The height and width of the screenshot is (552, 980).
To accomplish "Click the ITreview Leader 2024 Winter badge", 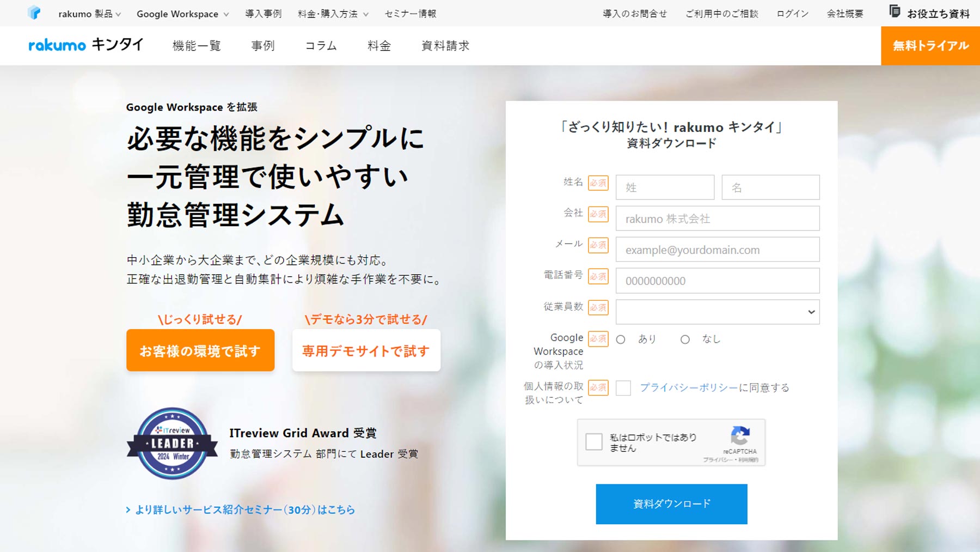I will pyautogui.click(x=172, y=443).
